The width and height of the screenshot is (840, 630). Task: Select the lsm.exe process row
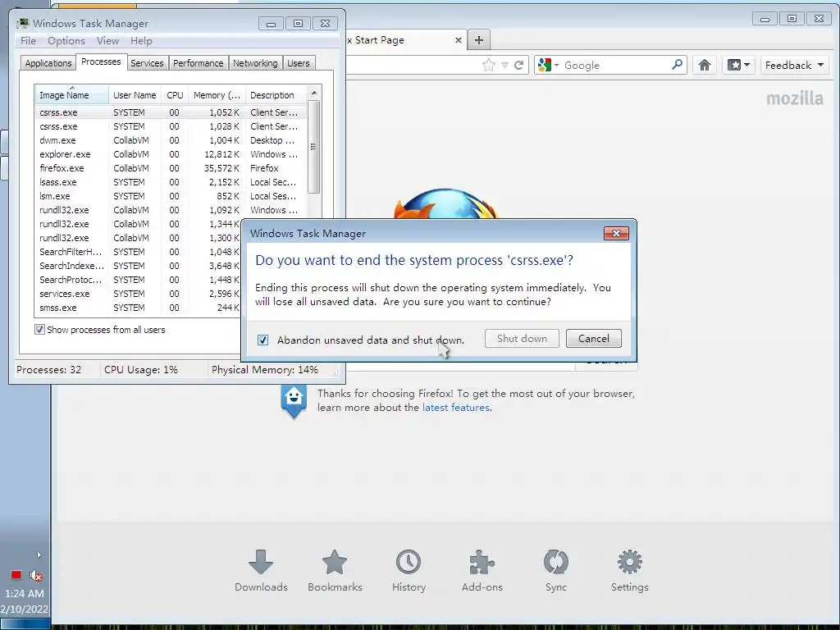(171, 196)
